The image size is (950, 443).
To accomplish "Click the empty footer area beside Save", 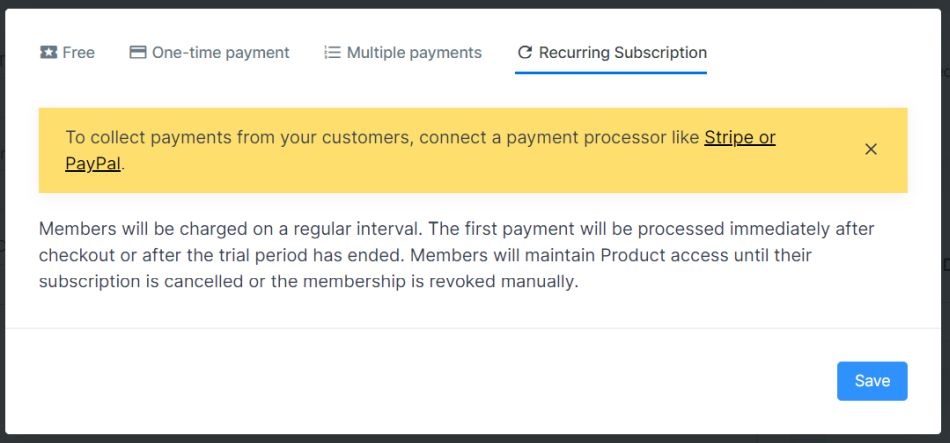I will (418, 381).
